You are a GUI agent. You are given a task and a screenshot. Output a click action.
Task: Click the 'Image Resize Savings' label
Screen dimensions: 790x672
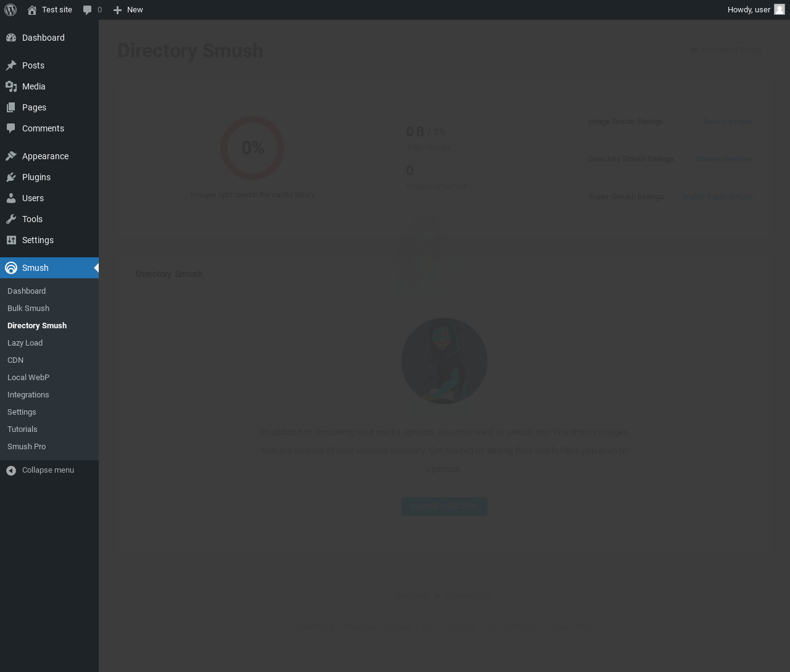626,122
